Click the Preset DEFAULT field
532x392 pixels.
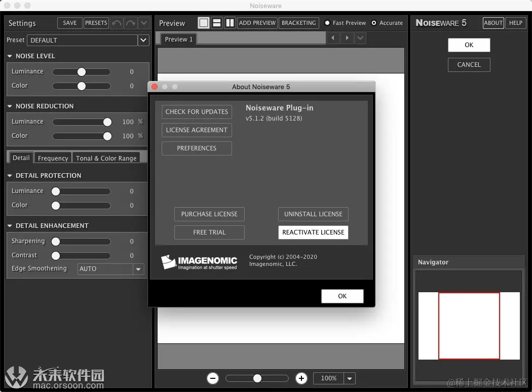pyautogui.click(x=82, y=40)
